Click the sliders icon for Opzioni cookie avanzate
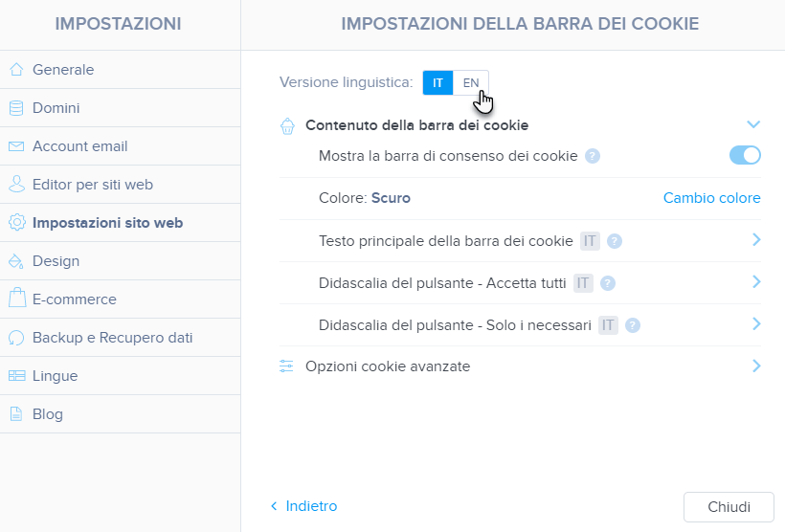 point(286,366)
